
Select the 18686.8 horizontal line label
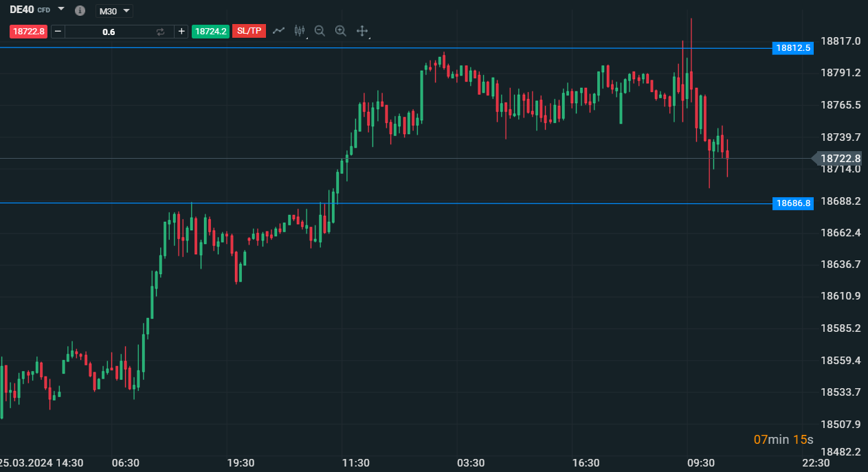[794, 203]
